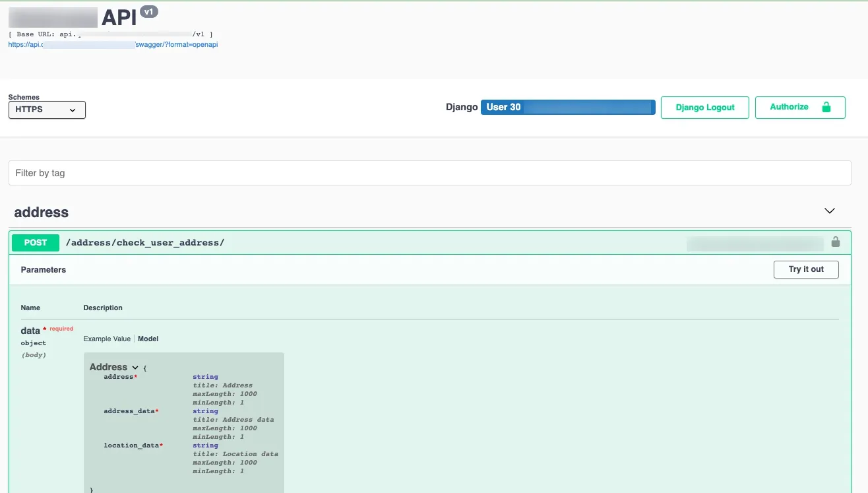
Task: Open the Schemes dropdown
Action: [x=46, y=110]
